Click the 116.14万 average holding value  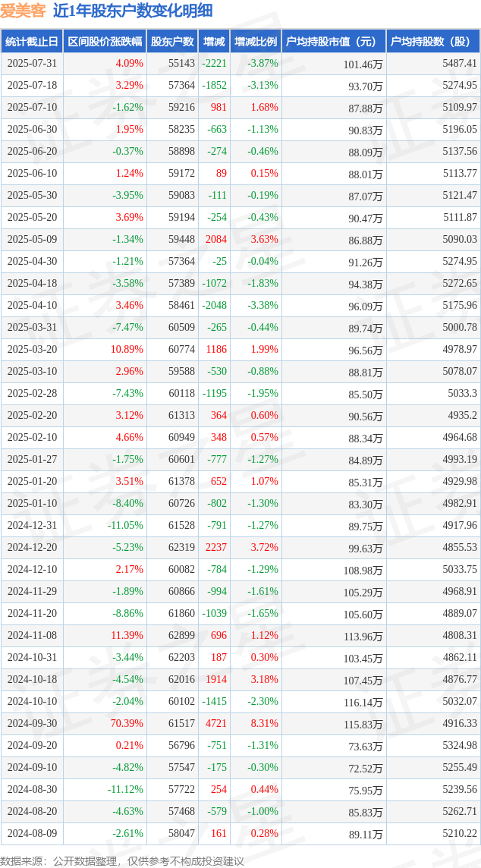363,702
